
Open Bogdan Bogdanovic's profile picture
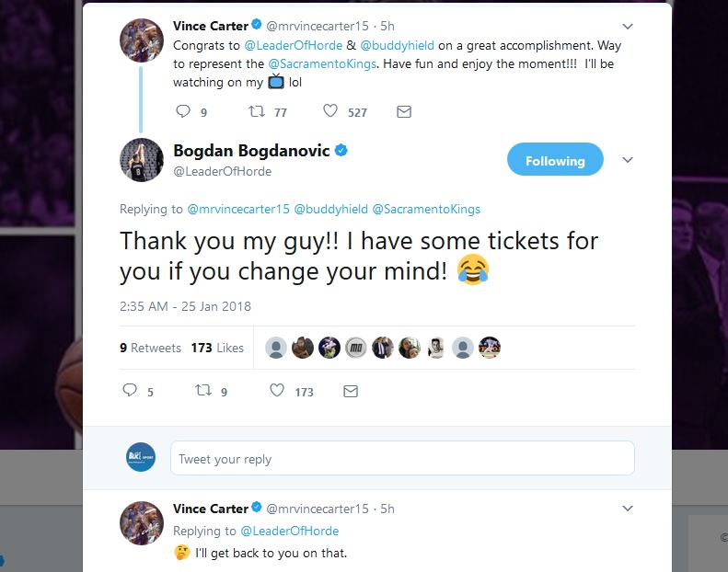tap(142, 160)
